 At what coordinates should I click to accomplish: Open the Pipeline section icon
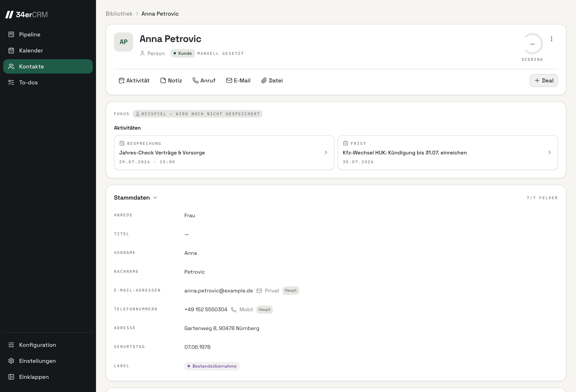[x=11, y=34]
